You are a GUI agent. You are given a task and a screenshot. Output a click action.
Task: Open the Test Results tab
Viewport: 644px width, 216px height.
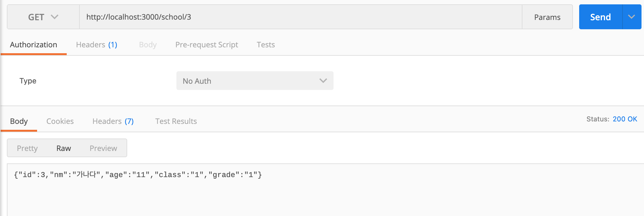pyautogui.click(x=176, y=121)
